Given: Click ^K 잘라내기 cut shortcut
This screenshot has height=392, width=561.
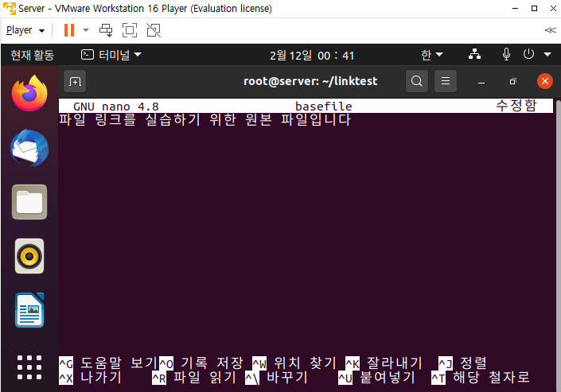Looking at the screenshot, I should 384,363.
